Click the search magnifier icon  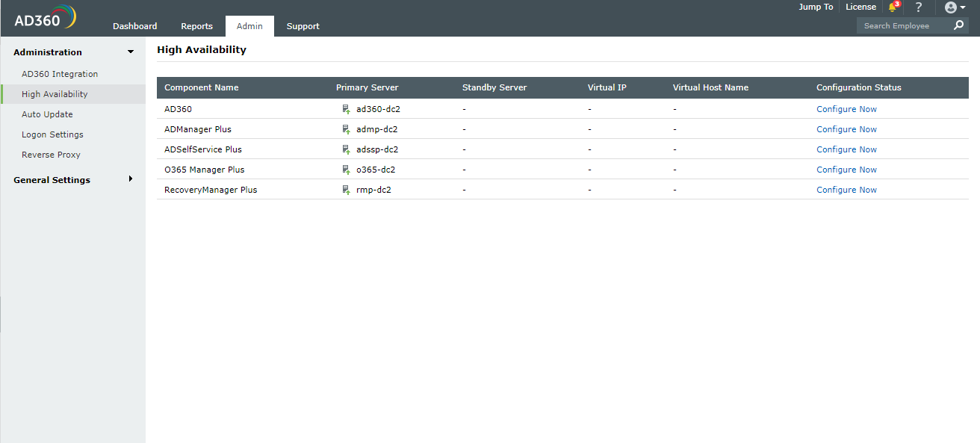tap(958, 25)
